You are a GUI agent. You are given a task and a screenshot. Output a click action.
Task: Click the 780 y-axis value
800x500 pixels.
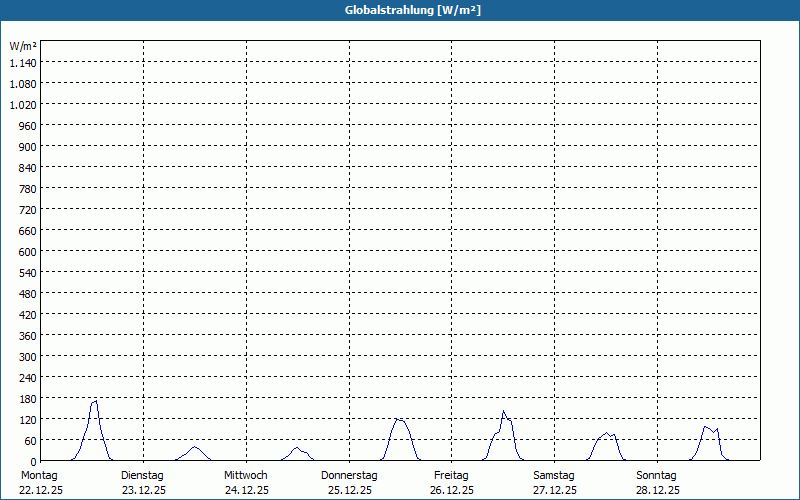point(28,189)
